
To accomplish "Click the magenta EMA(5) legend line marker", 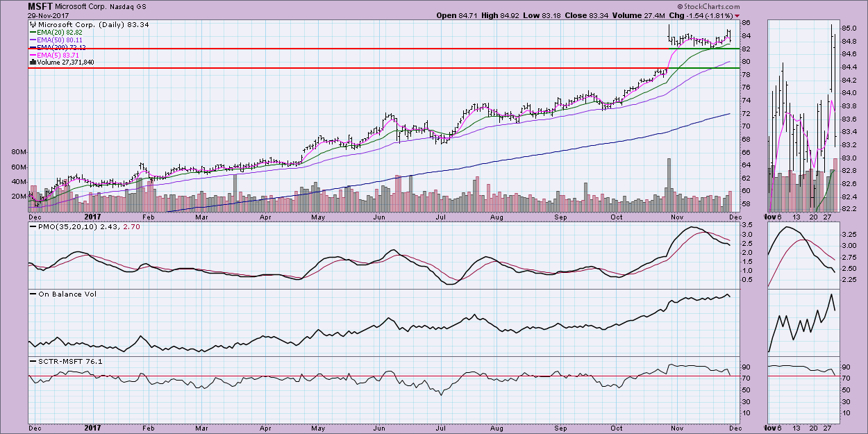I will (x=32, y=55).
